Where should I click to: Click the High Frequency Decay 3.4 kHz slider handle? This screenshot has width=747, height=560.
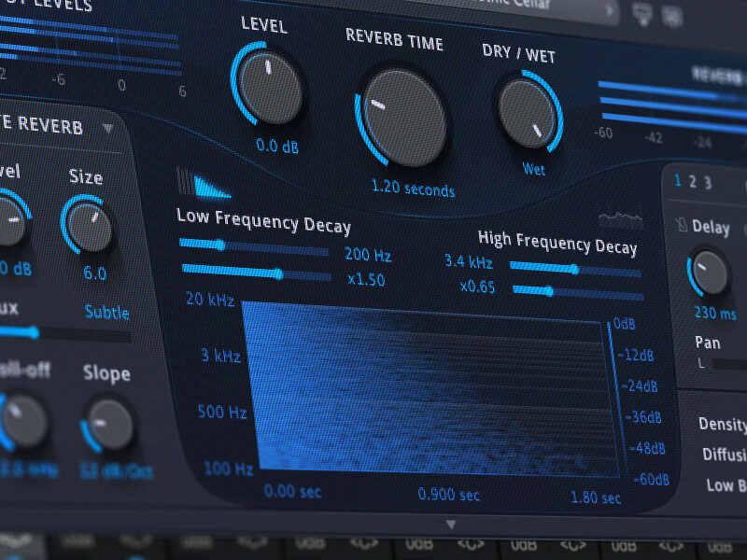click(575, 270)
